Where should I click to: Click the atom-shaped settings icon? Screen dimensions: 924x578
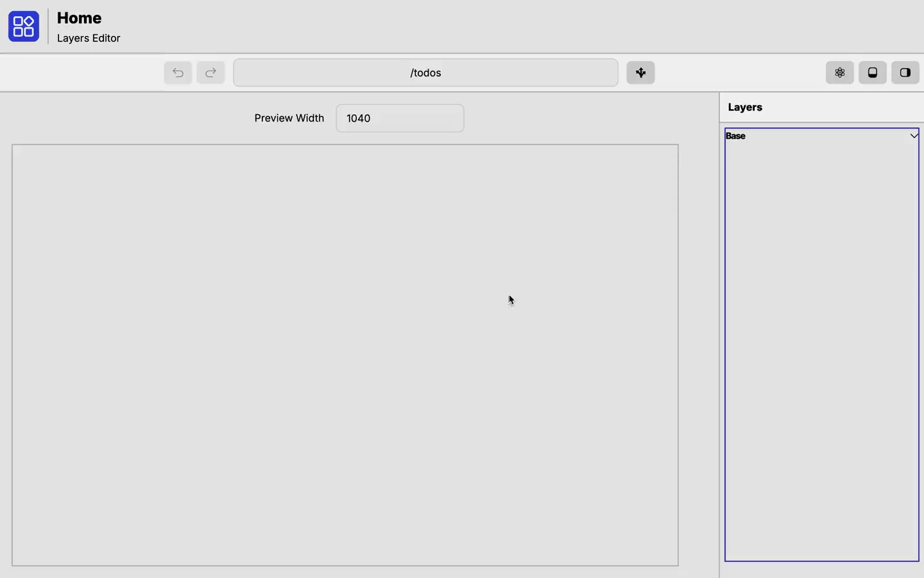(x=839, y=73)
